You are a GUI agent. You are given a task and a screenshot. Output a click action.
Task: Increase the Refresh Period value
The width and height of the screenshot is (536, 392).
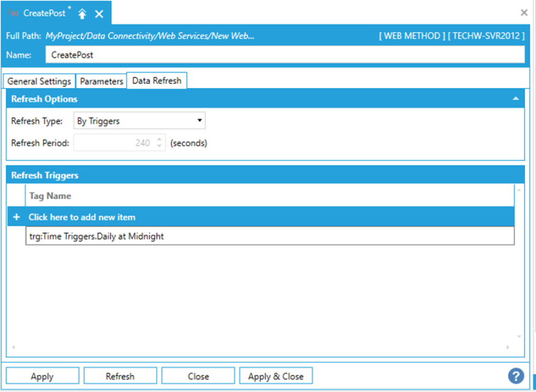click(x=159, y=140)
